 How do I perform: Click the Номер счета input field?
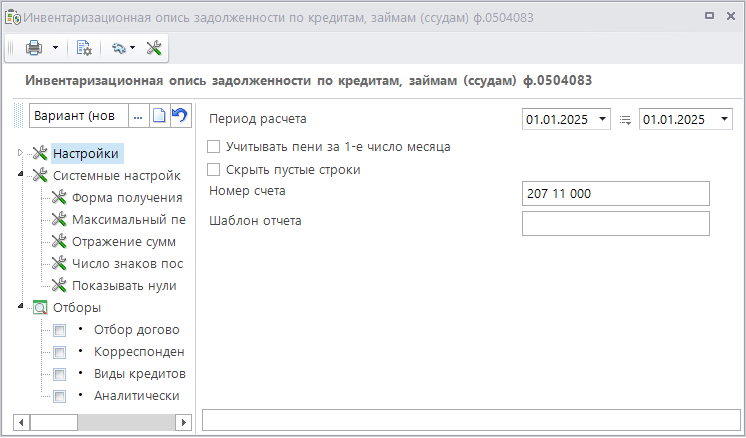coord(616,194)
